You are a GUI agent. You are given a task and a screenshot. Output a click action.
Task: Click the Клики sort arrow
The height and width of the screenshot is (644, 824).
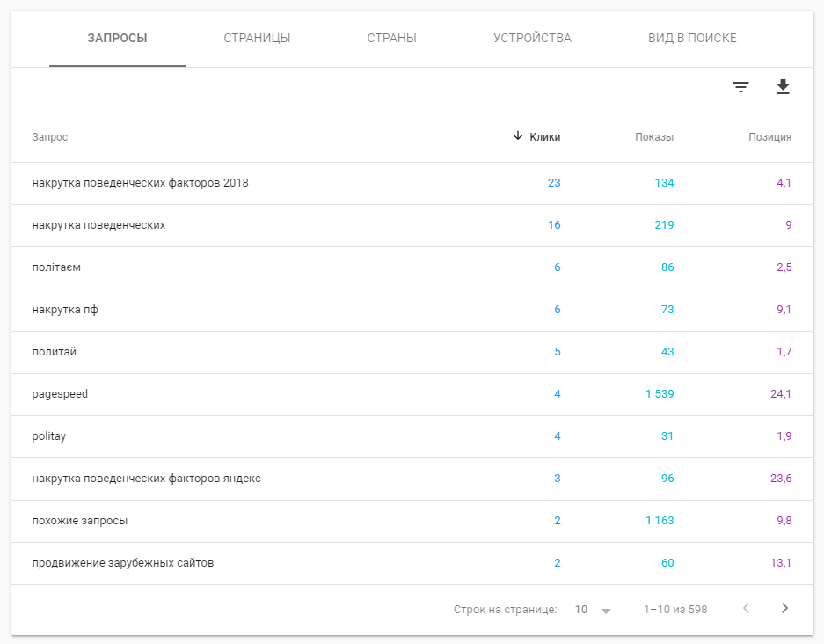[x=518, y=136]
